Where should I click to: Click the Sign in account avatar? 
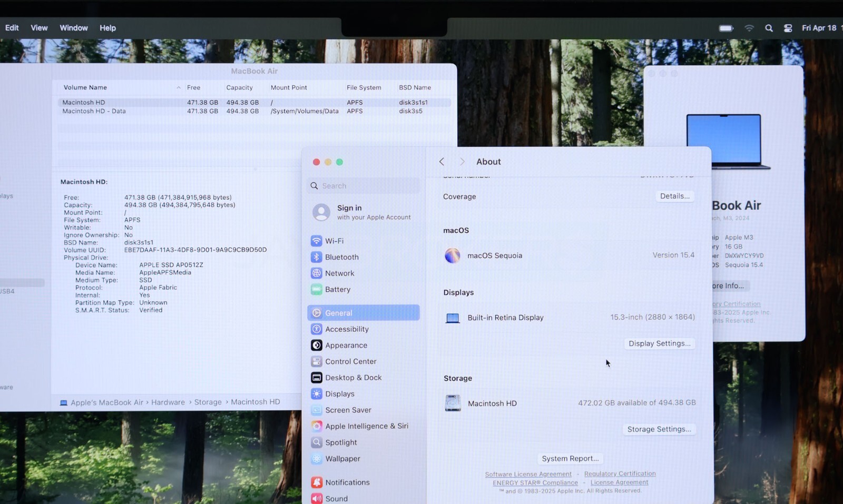click(321, 212)
